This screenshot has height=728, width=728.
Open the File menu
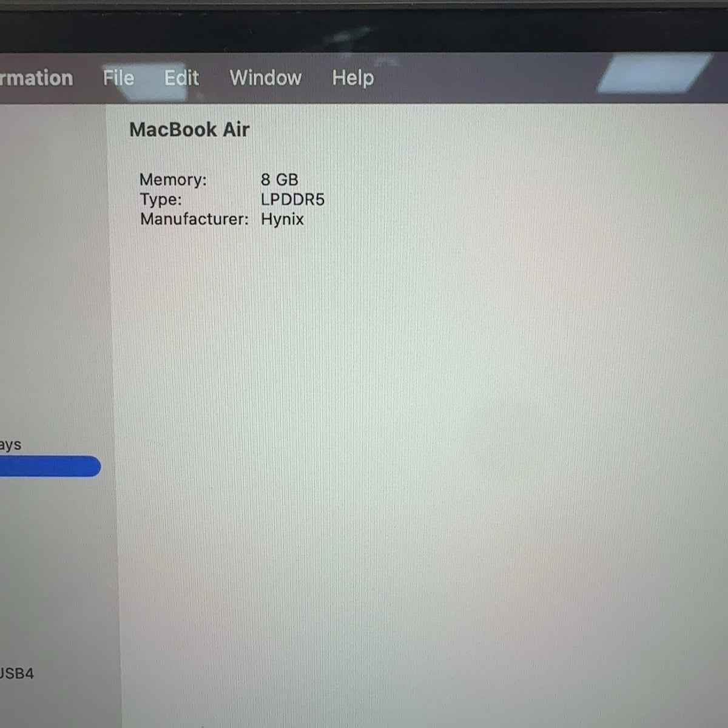click(x=118, y=78)
